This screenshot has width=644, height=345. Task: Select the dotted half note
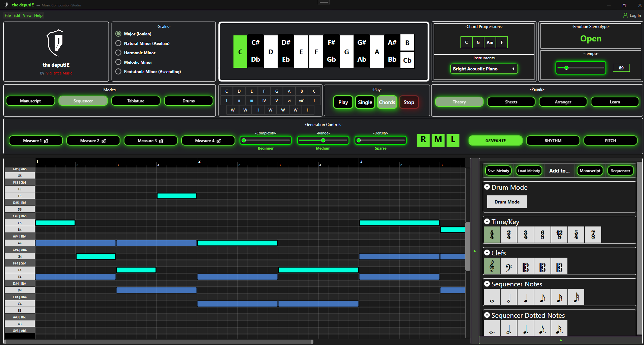coord(508,329)
